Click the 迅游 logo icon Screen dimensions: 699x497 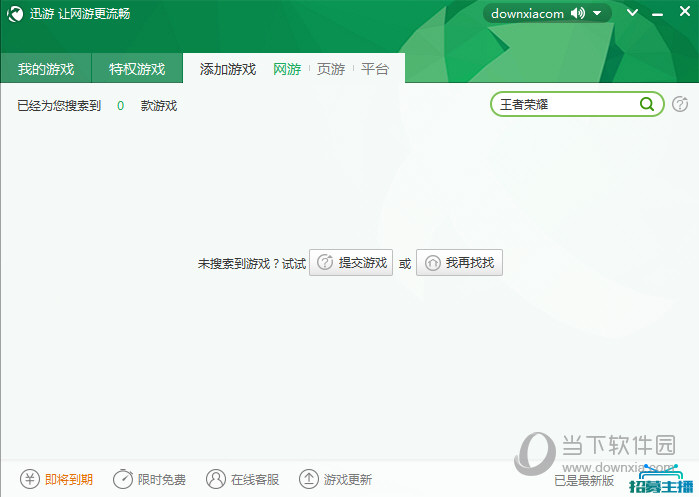coord(15,14)
